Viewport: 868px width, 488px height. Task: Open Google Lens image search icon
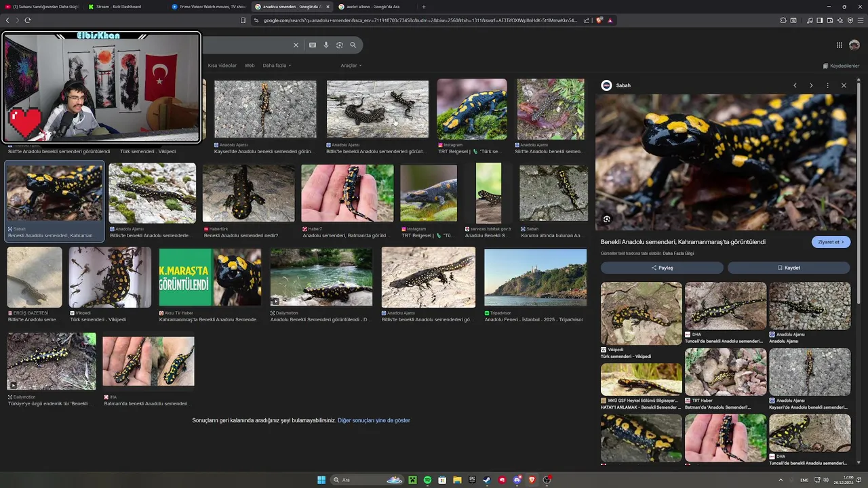(x=340, y=45)
